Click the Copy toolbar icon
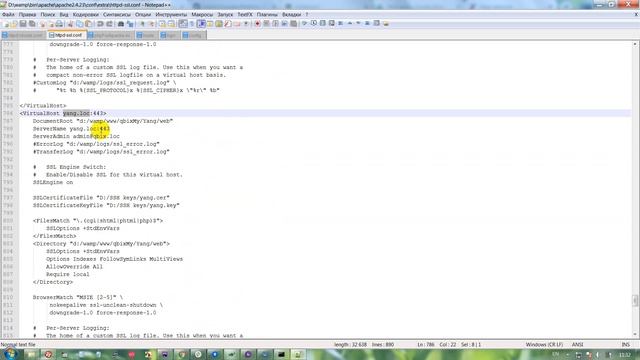 (x=79, y=24)
